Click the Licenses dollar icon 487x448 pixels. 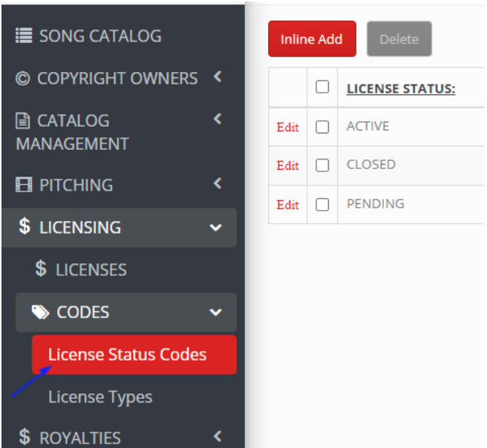pos(41,269)
